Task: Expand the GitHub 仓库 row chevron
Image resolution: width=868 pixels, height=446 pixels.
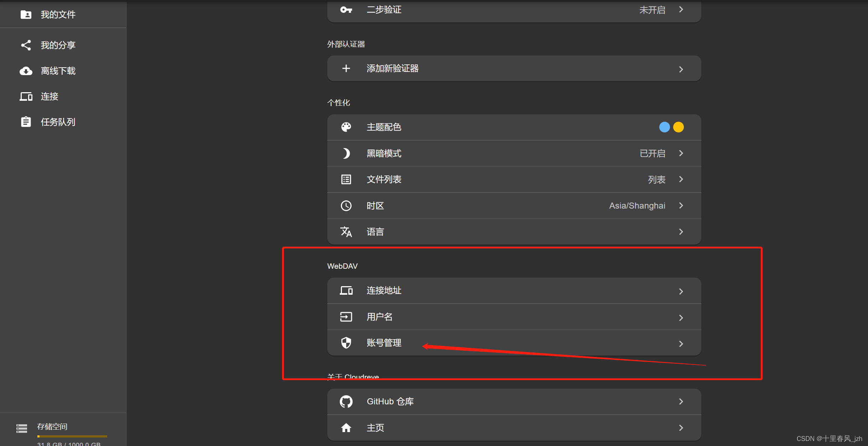Action: [681, 402]
